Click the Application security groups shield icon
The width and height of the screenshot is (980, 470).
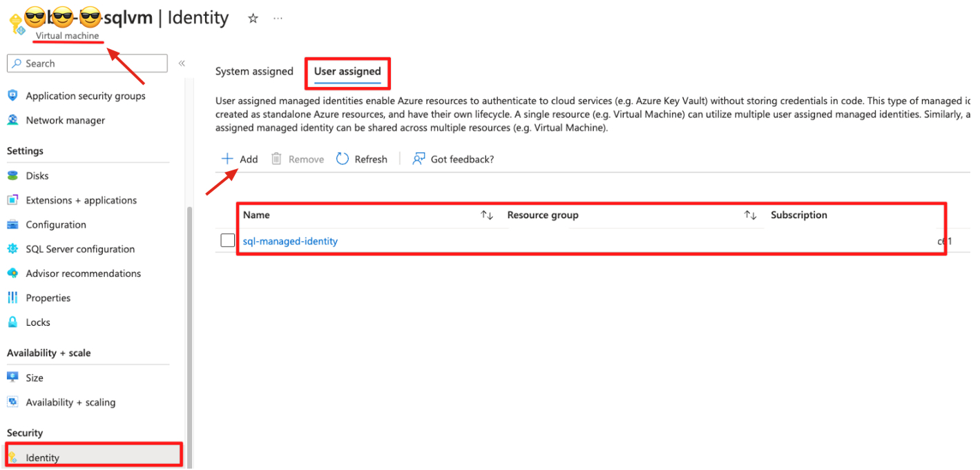point(12,96)
